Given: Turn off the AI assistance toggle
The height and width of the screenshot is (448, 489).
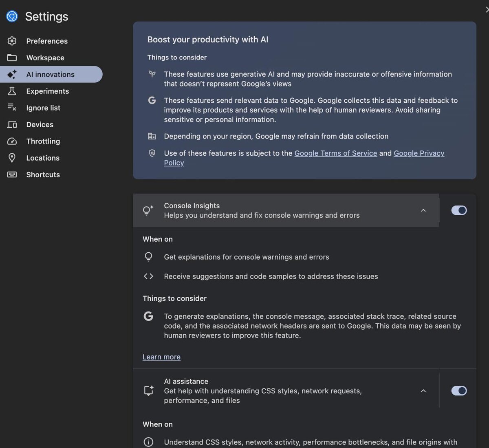Looking at the screenshot, I should click(x=459, y=391).
